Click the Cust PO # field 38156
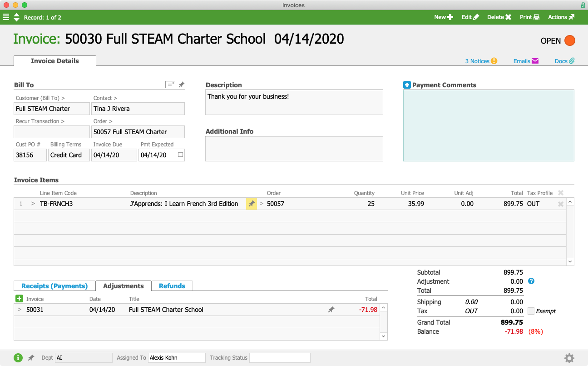The image size is (588, 366). click(30, 155)
